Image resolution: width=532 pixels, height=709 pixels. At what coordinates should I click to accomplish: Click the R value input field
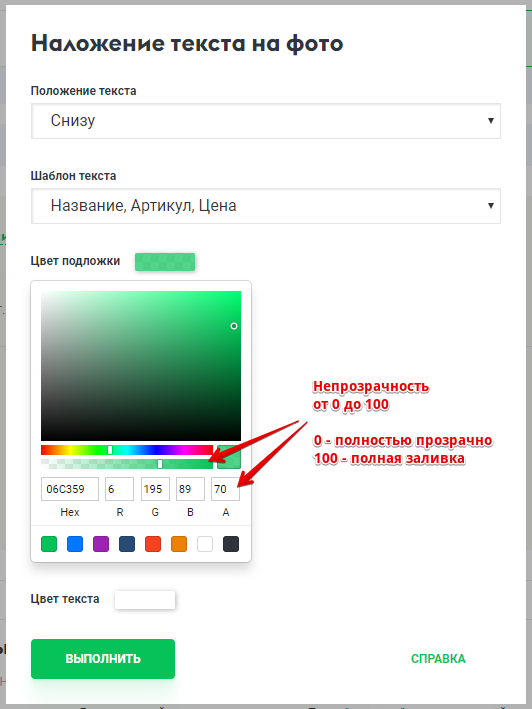click(119, 489)
